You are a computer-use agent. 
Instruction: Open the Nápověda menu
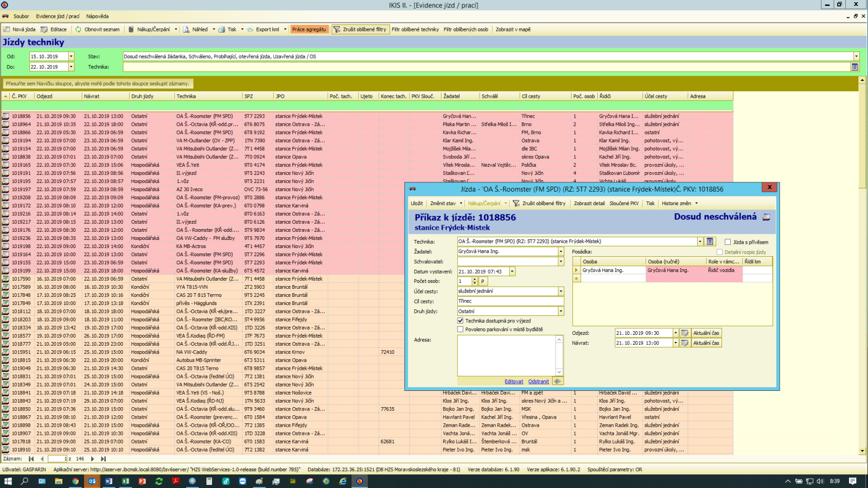(97, 16)
